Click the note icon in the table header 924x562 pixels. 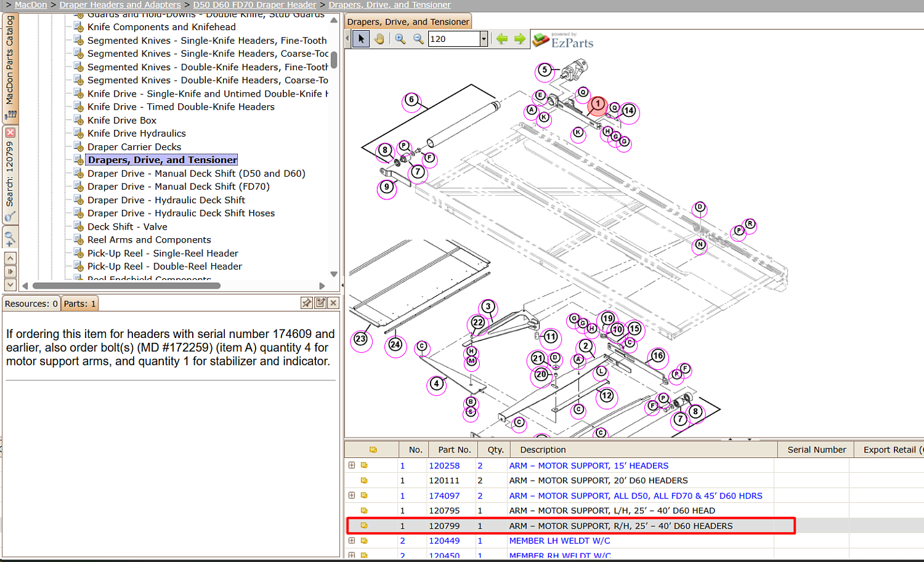373,450
